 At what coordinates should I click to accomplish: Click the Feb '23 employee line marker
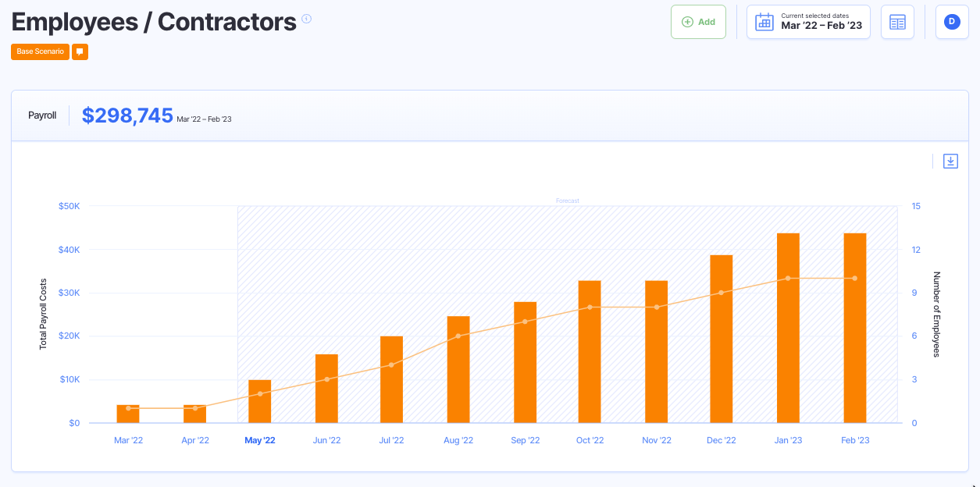[x=853, y=277]
